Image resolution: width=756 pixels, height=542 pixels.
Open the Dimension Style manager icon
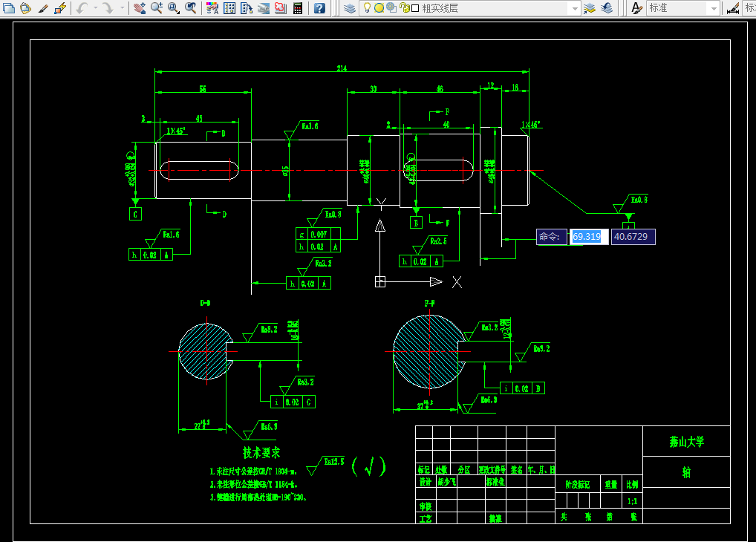[733, 8]
